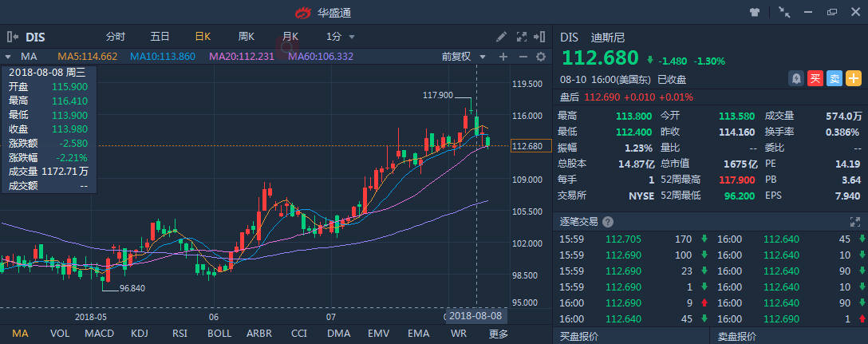Click the 迪斯尼 company name
The image size is (868, 344).
607,38
